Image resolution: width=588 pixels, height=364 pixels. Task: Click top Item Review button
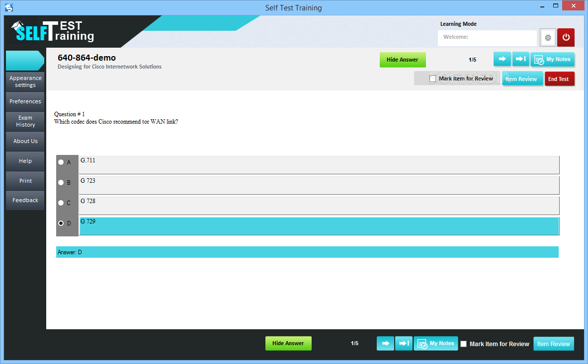[522, 79]
